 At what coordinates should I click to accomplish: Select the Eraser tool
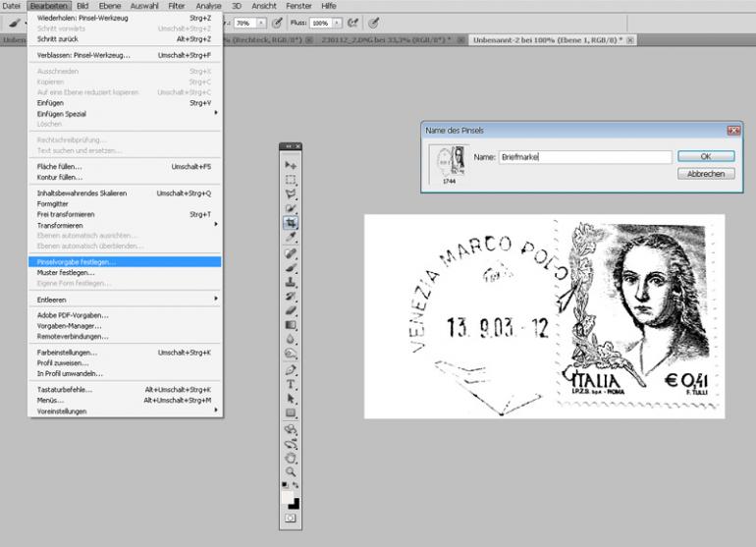coord(291,310)
